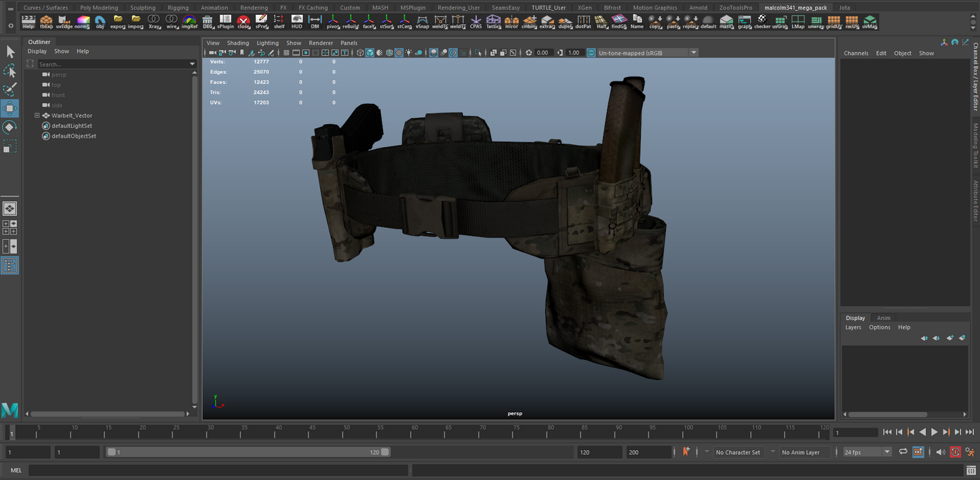980x480 pixels.
Task: Click the LMap shelf icon
Action: coord(798,22)
